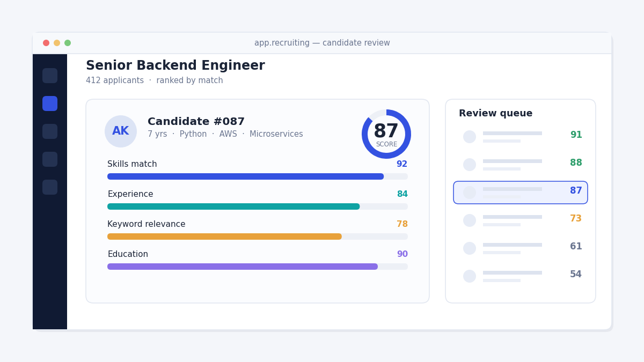Click the avatar in the 61 queue row
The height and width of the screenshot is (362, 644).
(x=470, y=248)
